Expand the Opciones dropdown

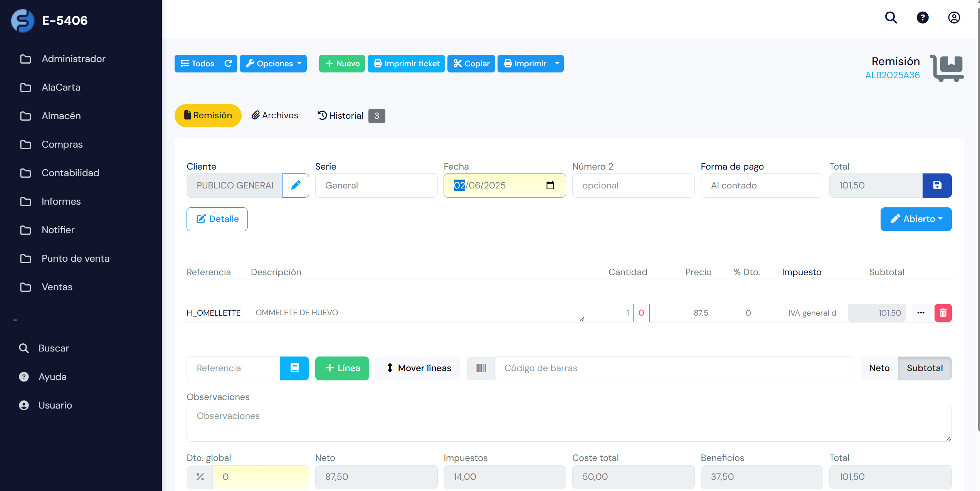click(x=273, y=64)
